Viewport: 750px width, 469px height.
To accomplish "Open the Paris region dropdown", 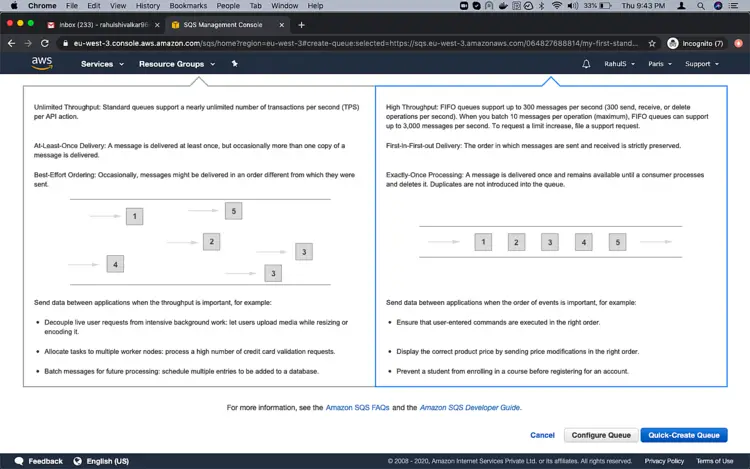I will (660, 64).
